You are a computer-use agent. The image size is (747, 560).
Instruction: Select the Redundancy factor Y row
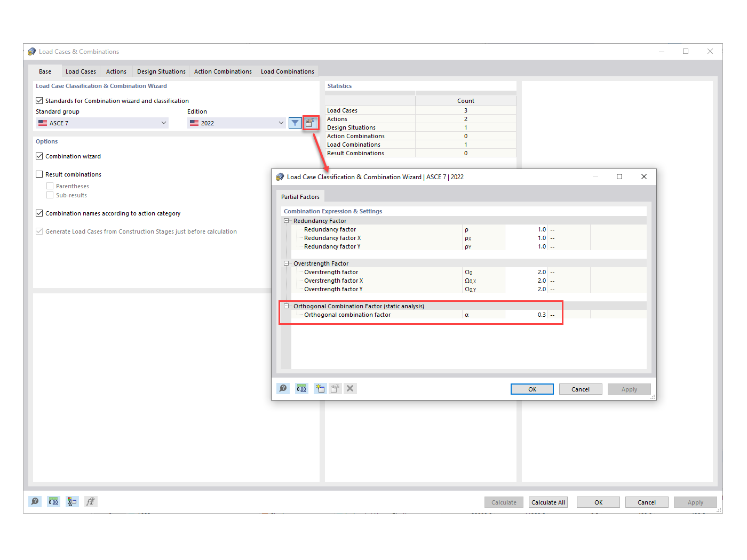(469, 246)
